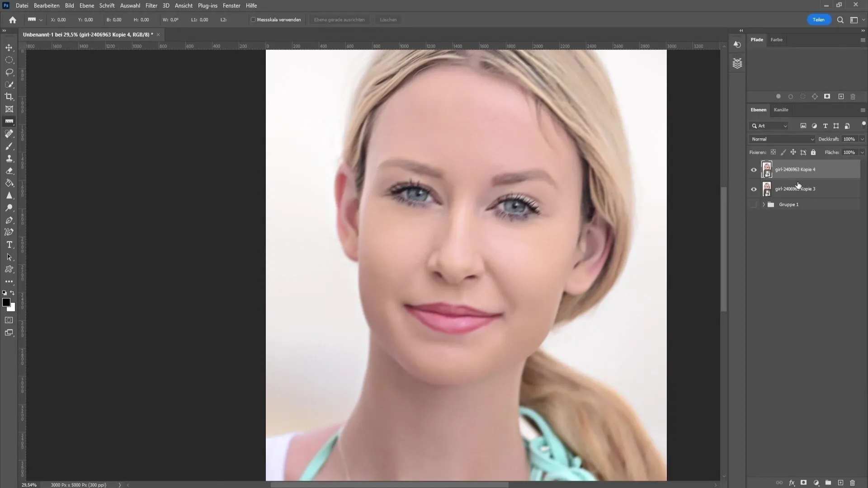Switch to the Pfade tab
The image size is (868, 488).
(x=757, y=39)
